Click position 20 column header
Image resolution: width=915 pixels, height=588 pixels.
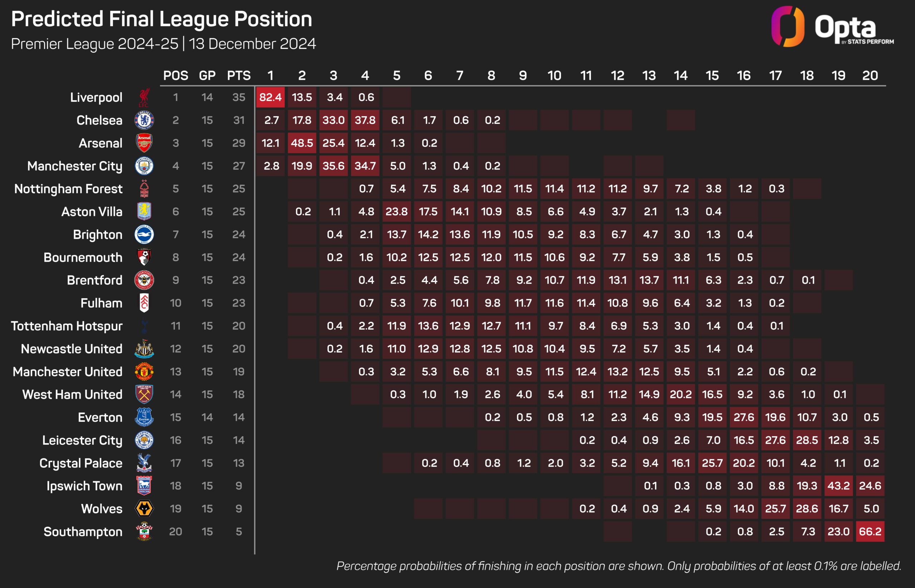pyautogui.click(x=870, y=76)
